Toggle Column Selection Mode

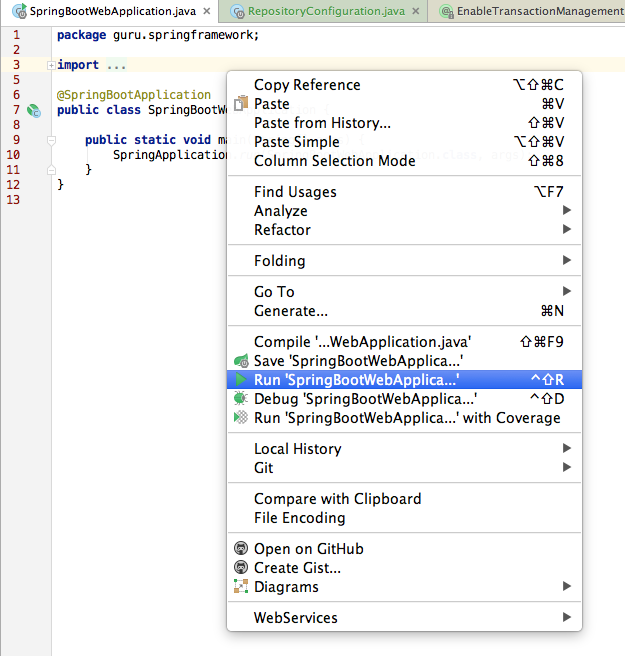[x=404, y=161]
